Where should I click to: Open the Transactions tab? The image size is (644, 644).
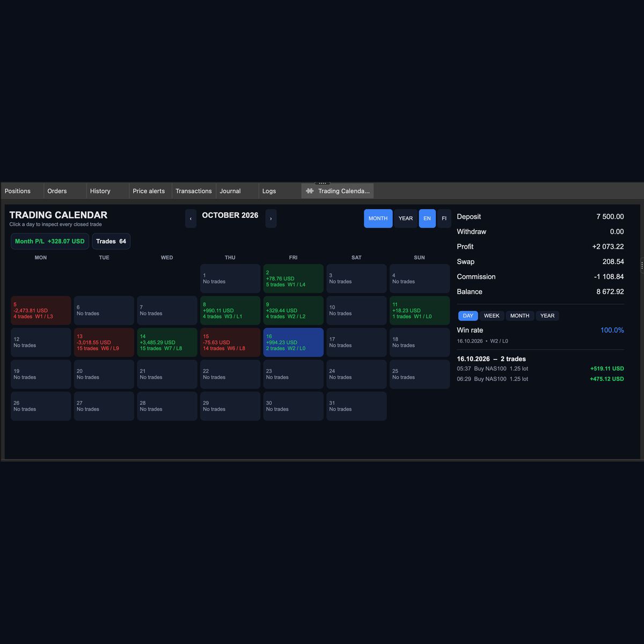tap(194, 191)
